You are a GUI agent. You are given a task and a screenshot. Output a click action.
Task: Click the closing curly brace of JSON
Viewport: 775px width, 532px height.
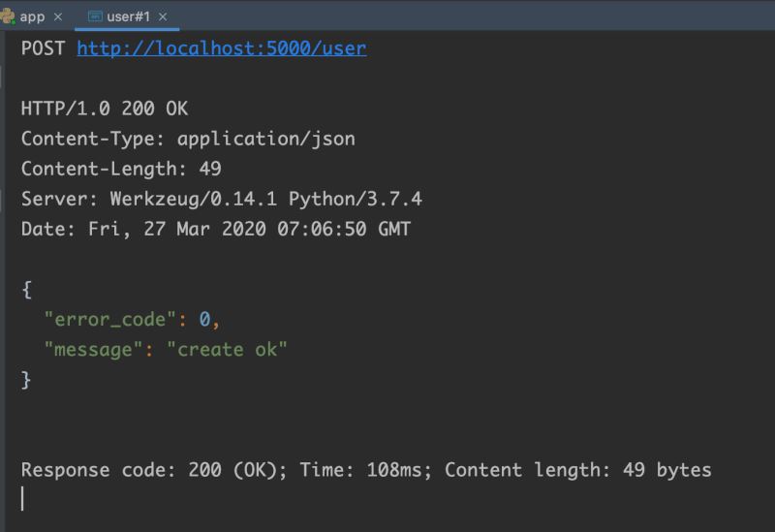coord(26,380)
